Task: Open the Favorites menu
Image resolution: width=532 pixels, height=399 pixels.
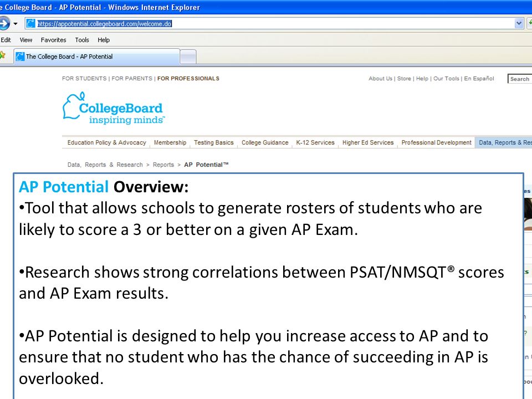Action: coord(53,40)
